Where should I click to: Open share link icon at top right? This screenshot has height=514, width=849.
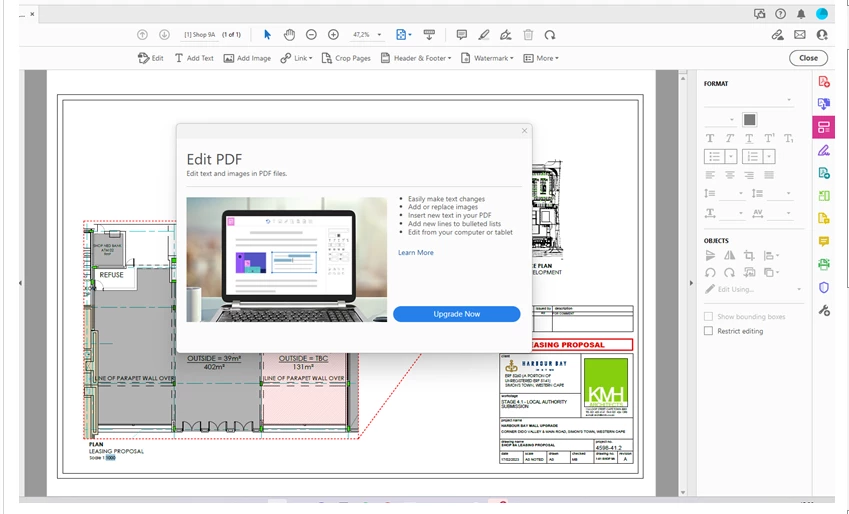point(778,35)
